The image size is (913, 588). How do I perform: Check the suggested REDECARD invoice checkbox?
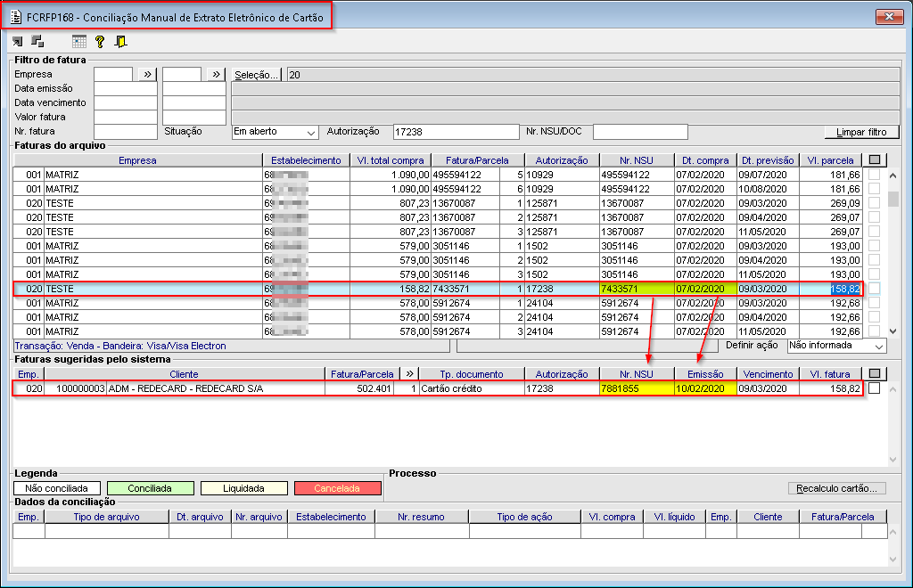pos(875,388)
